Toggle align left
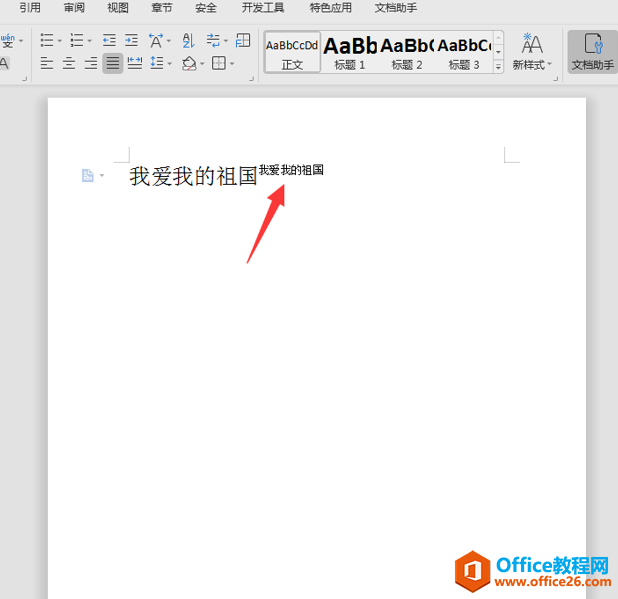This screenshot has height=599, width=618. (47, 63)
